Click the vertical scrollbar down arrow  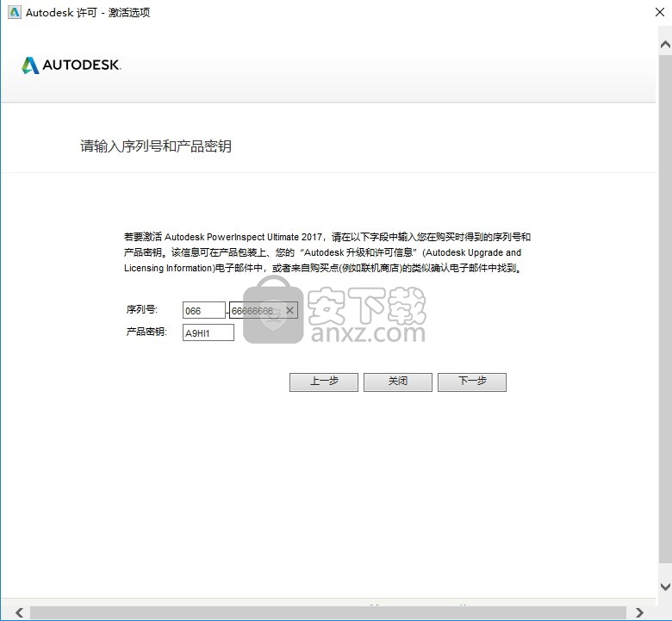[665, 587]
